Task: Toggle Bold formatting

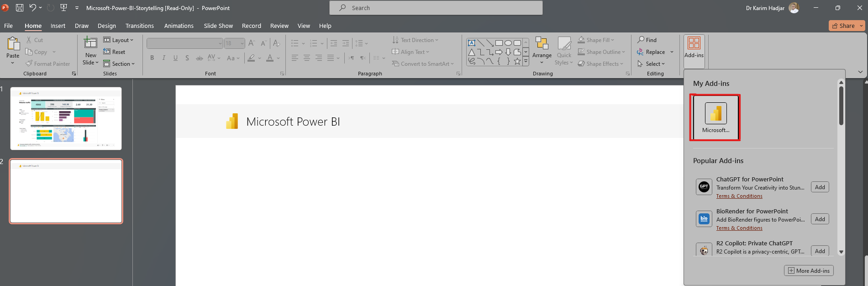Action: point(152,58)
